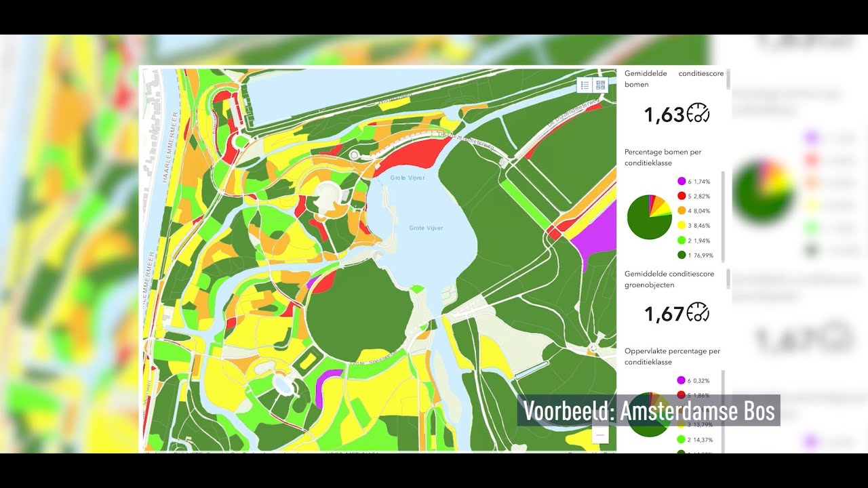
Task: Click the 1,63 average tree score
Action: (665, 115)
